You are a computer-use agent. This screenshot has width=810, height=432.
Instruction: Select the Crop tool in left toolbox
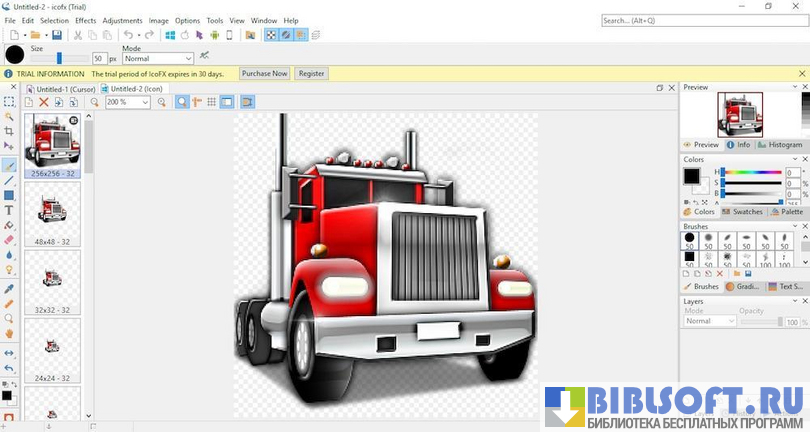(9, 131)
